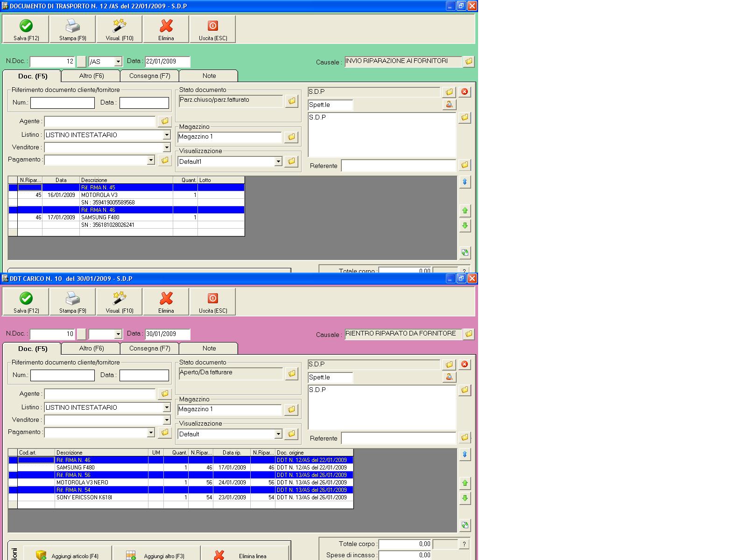Select row SONY ERICSSON K618I in DDT Carico grid
The width and height of the screenshot is (747, 560).
click(x=181, y=497)
